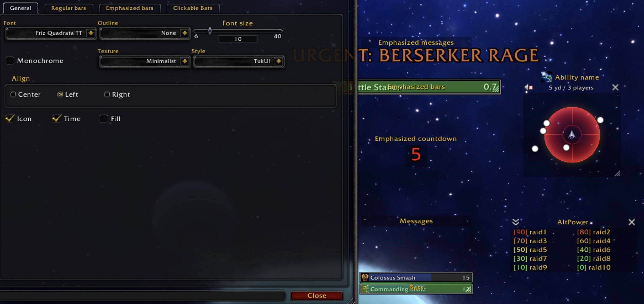Click the Clickable Bars tab button
Viewport: 644px width, 304px height.
coord(194,8)
